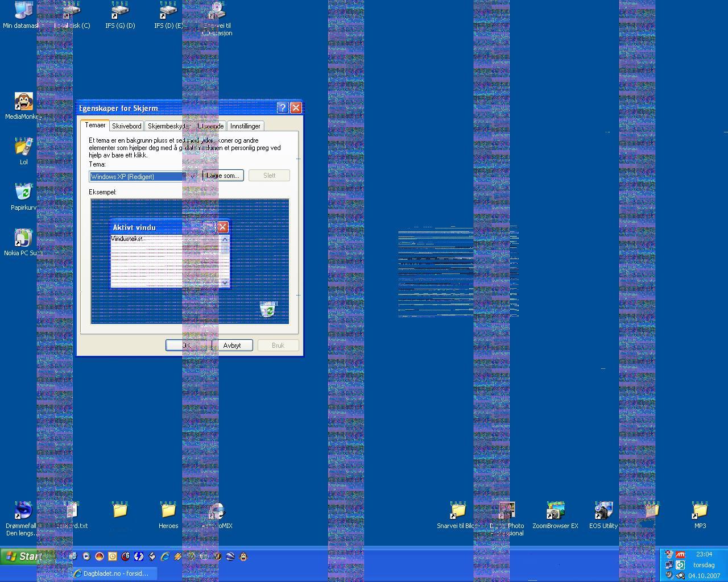Open the MediaMonkey desktop icon
Image resolution: width=728 pixels, height=582 pixels.
pos(23,102)
